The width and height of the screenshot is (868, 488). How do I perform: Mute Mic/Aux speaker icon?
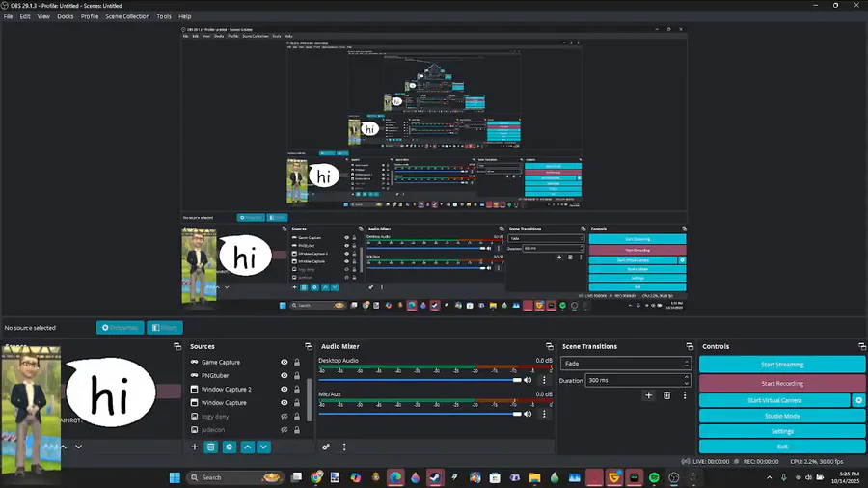click(528, 414)
